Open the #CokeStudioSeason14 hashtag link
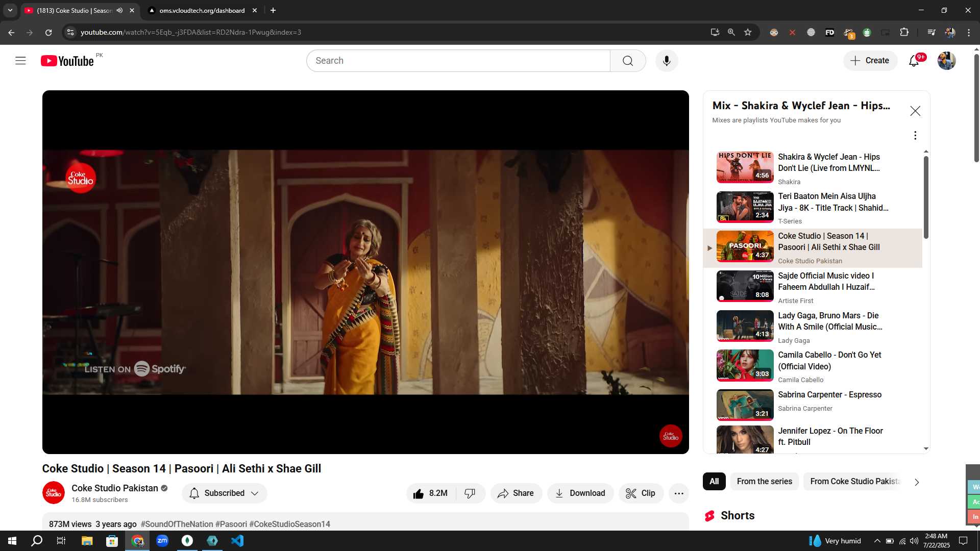 (x=289, y=524)
